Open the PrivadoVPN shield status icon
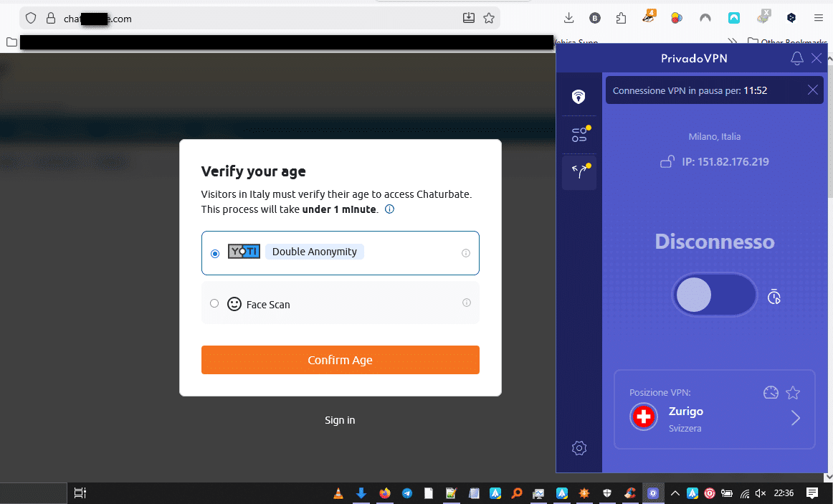Viewport: 833px width, 504px height. point(579,96)
